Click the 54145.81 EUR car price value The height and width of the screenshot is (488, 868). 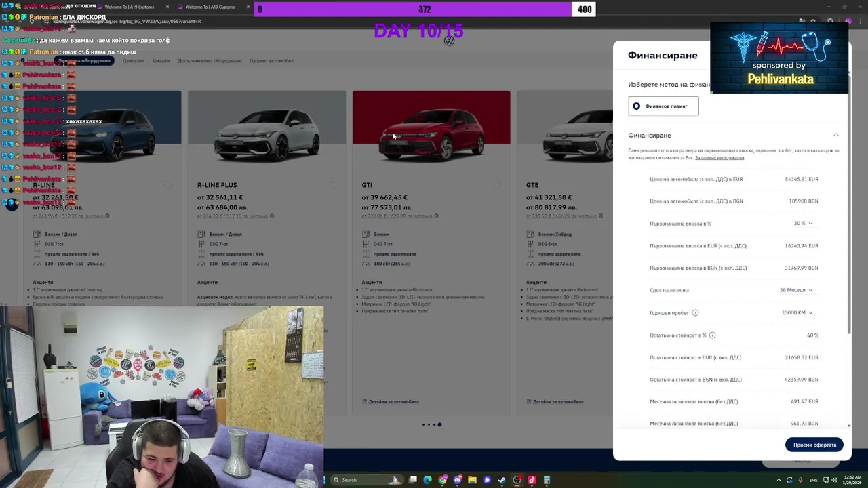coord(802,179)
